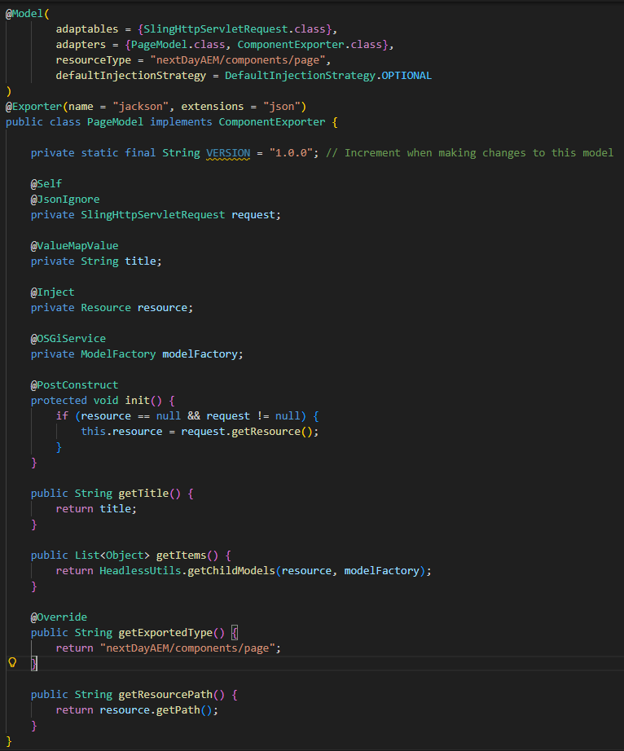Click PageModel in the class declaration

[x=115, y=122]
